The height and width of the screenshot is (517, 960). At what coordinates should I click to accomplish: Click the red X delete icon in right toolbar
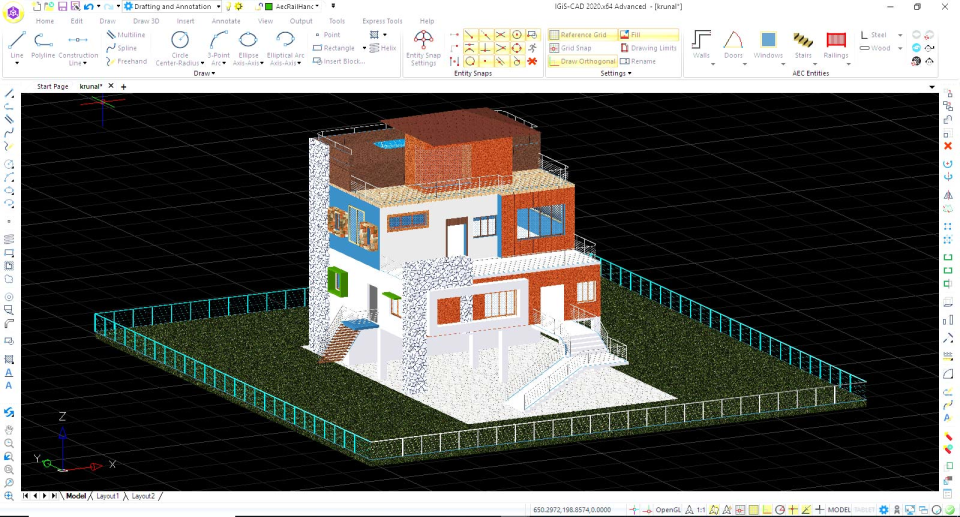click(948, 146)
